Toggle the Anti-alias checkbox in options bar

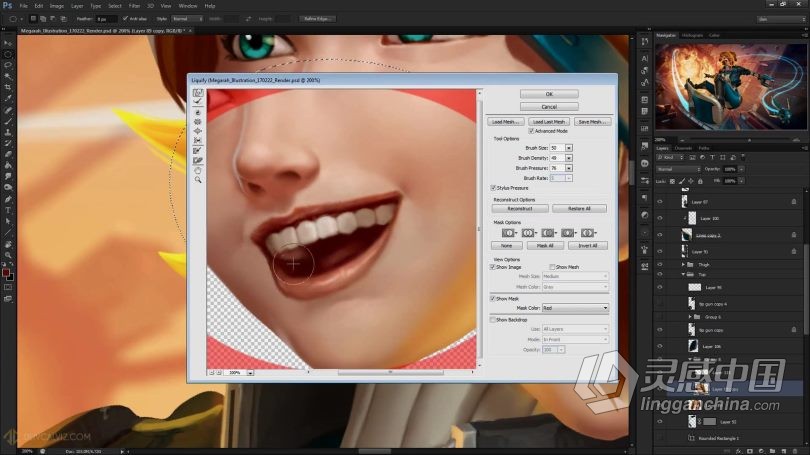(125, 19)
